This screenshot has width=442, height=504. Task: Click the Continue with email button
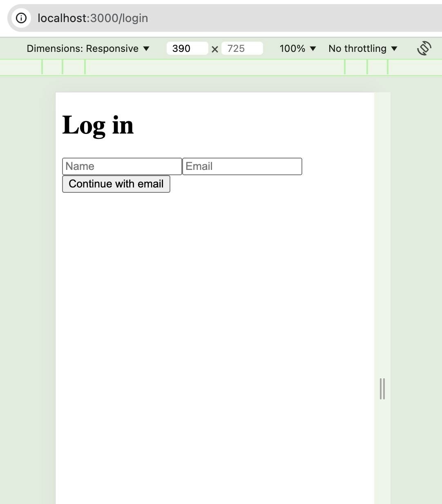pyautogui.click(x=116, y=184)
